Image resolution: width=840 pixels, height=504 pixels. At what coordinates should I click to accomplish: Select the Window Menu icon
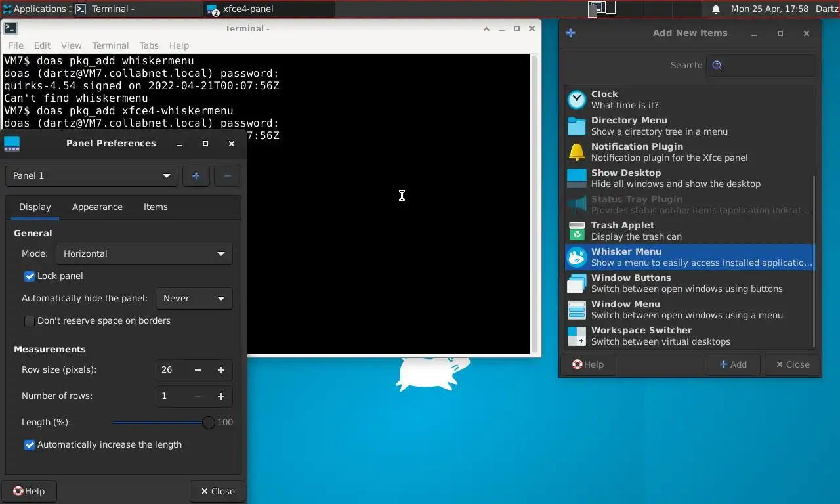[x=577, y=310]
